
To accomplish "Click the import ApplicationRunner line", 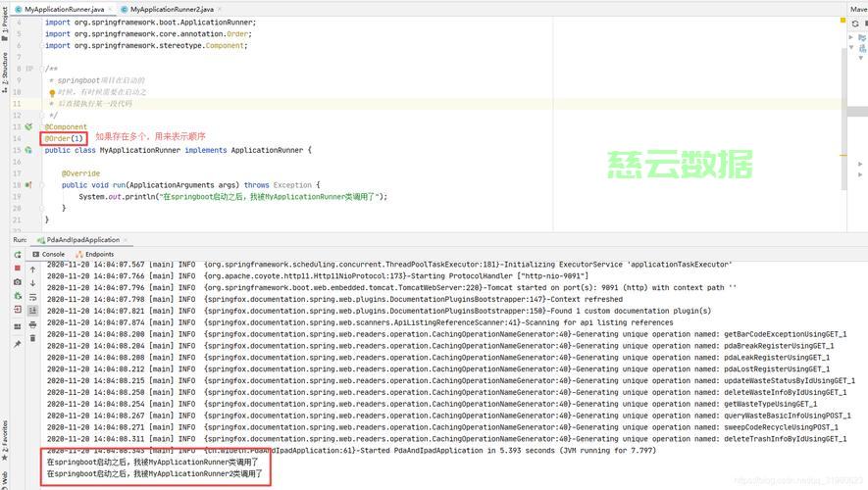I will click(151, 23).
